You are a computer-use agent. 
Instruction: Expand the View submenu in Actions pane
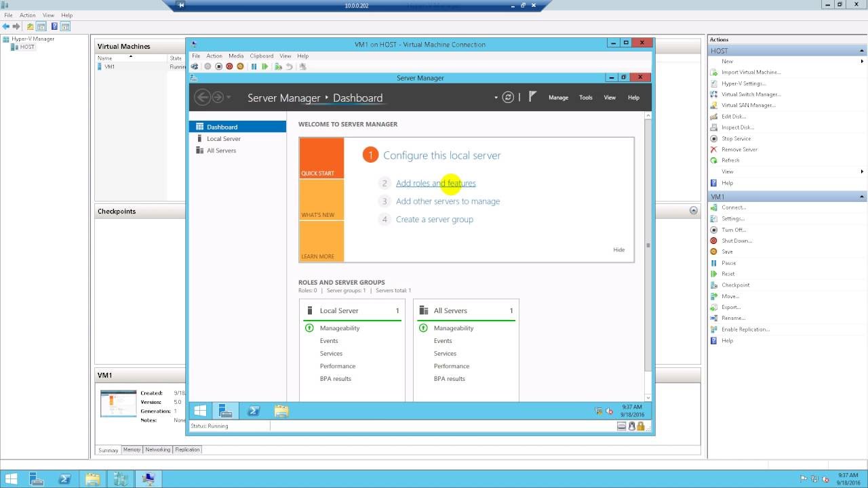point(862,171)
